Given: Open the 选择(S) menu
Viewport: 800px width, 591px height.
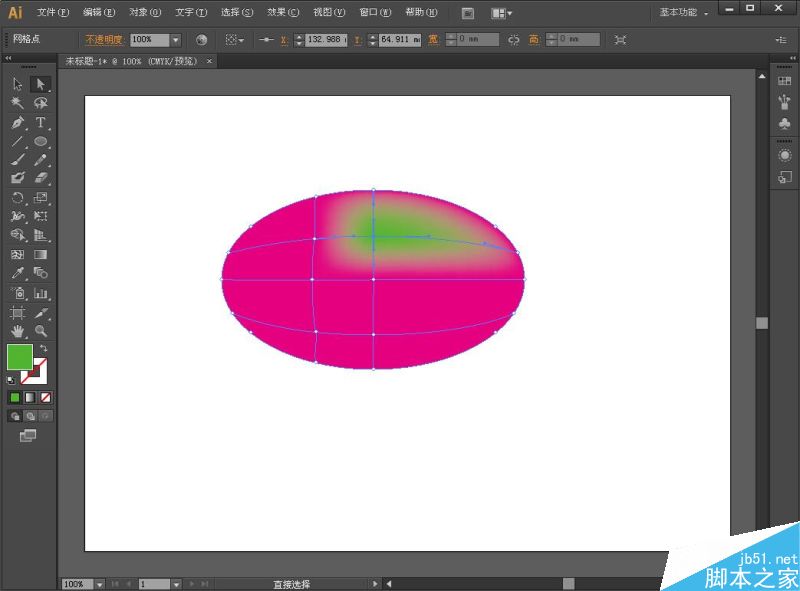Looking at the screenshot, I should (x=237, y=12).
